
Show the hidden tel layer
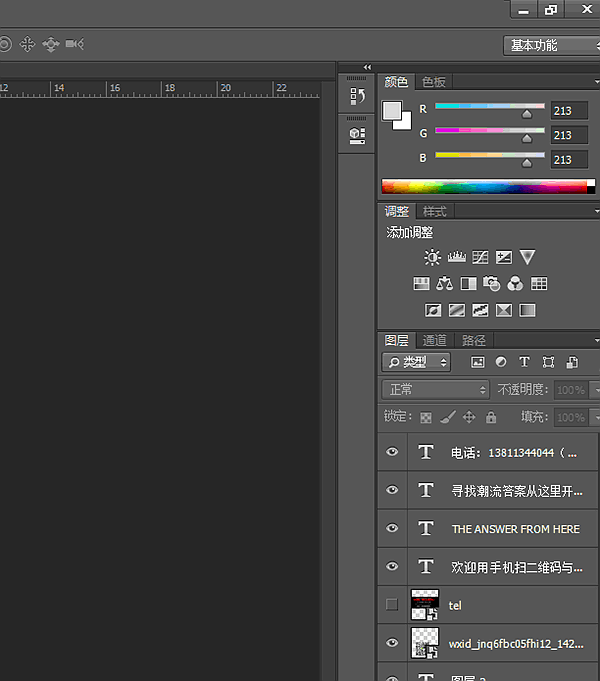point(392,604)
